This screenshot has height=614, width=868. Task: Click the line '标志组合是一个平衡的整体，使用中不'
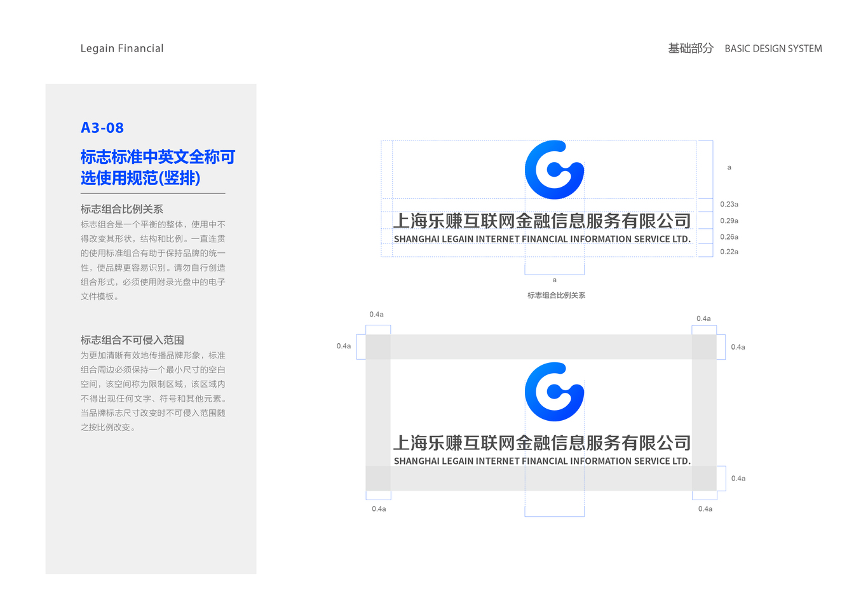pyautogui.click(x=153, y=224)
